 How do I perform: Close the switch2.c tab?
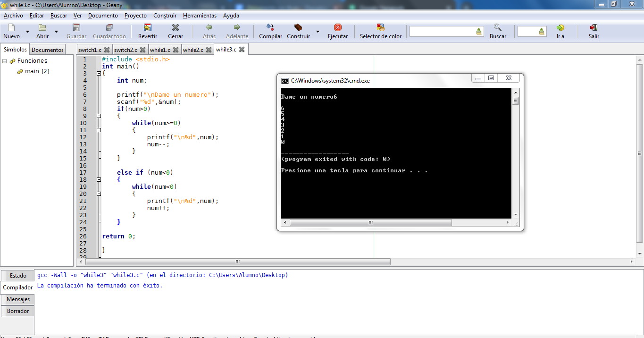pyautogui.click(x=143, y=50)
